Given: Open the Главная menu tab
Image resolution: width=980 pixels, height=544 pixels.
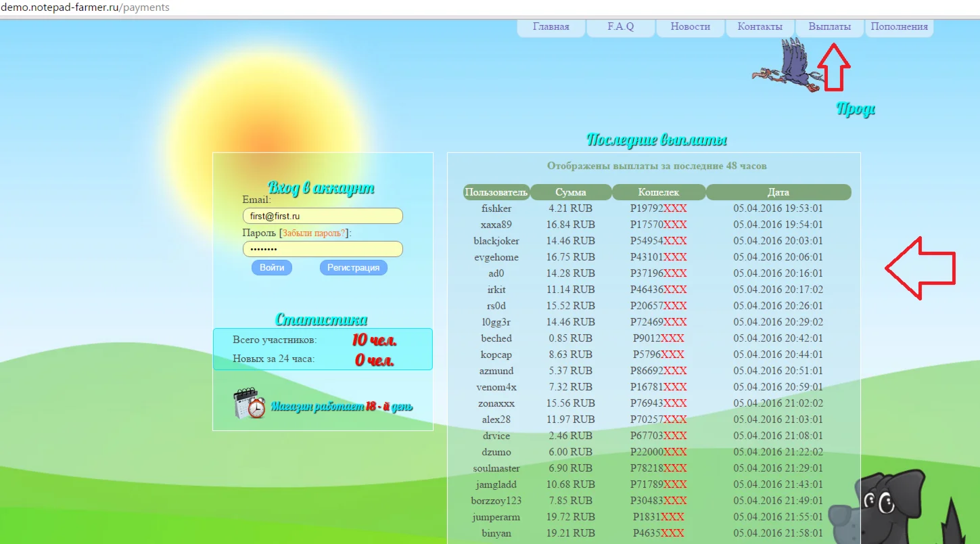Looking at the screenshot, I should coord(551,27).
